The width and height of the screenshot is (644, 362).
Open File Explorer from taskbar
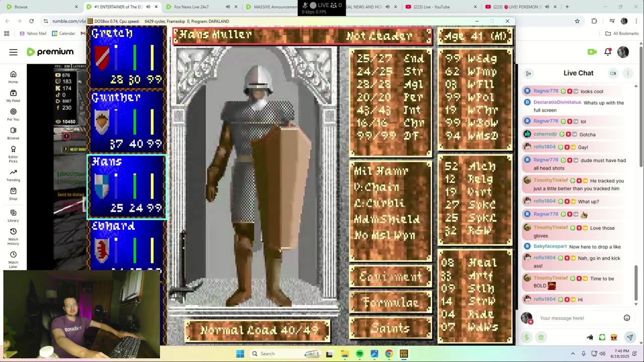pyautogui.click(x=345, y=353)
